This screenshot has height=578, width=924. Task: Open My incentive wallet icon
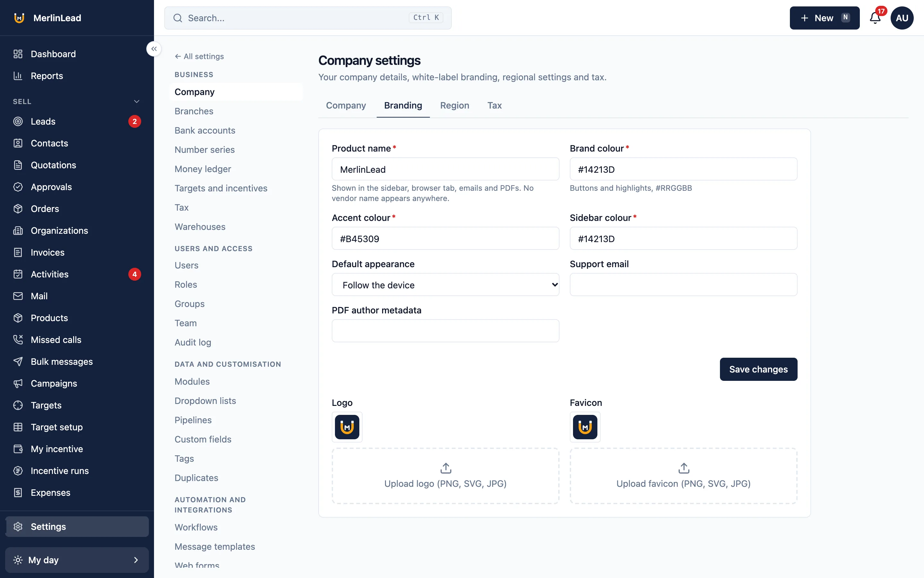pos(18,449)
